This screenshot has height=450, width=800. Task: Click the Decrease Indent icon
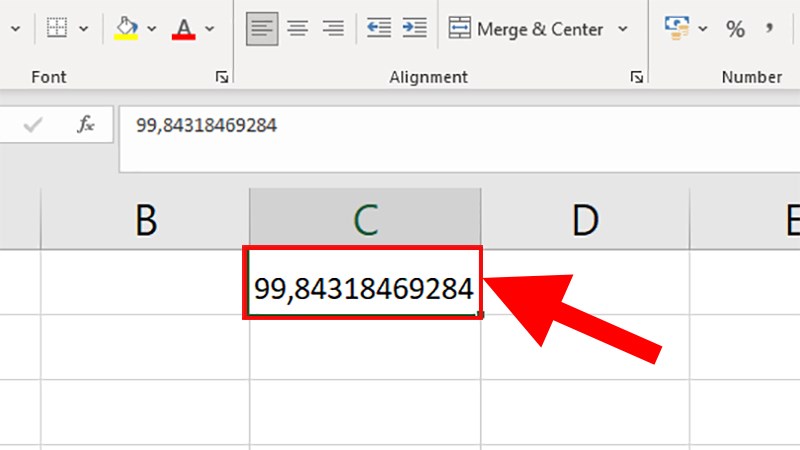[x=378, y=29]
